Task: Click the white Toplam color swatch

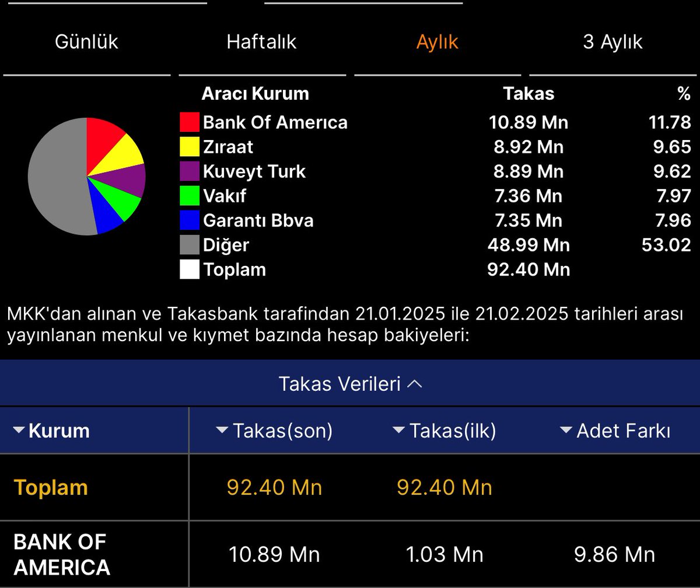Action: coord(190,269)
